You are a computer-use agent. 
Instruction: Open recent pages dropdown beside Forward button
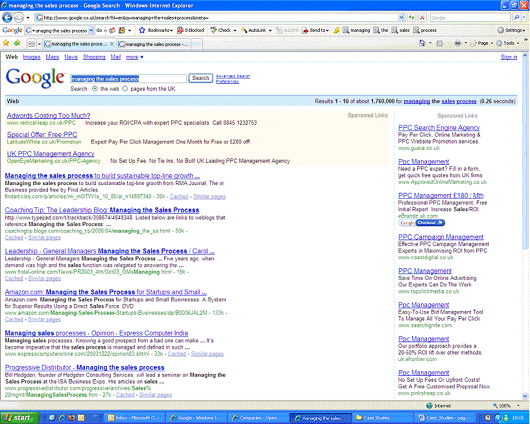(28, 18)
